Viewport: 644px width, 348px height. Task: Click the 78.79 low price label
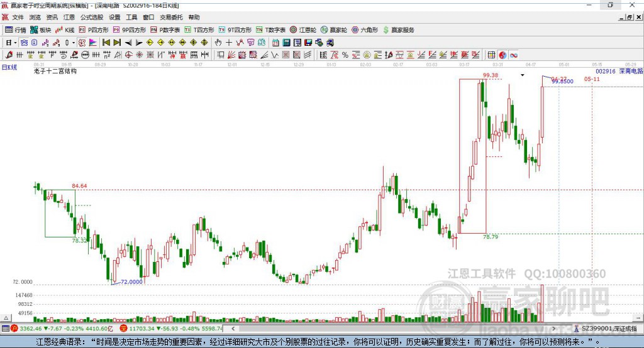[x=491, y=237]
